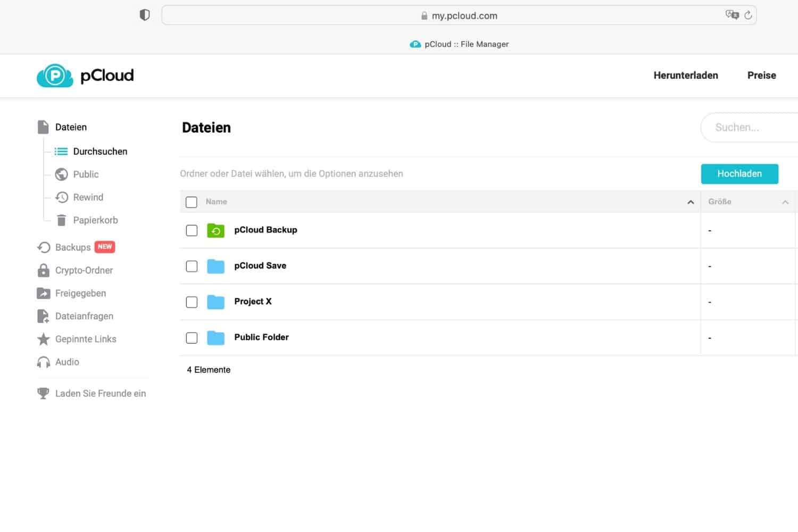Open the Preise link in header
This screenshot has height=532, width=798.
(761, 76)
